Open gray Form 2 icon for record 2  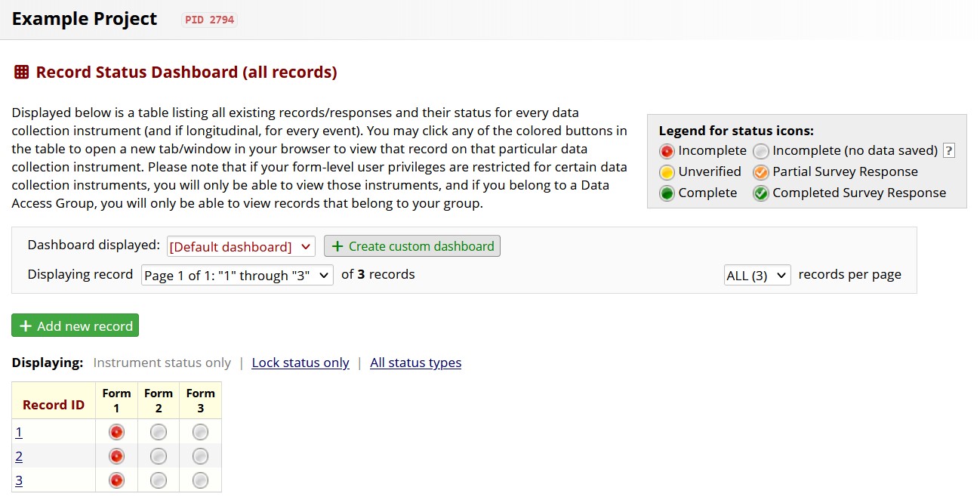pos(159,456)
